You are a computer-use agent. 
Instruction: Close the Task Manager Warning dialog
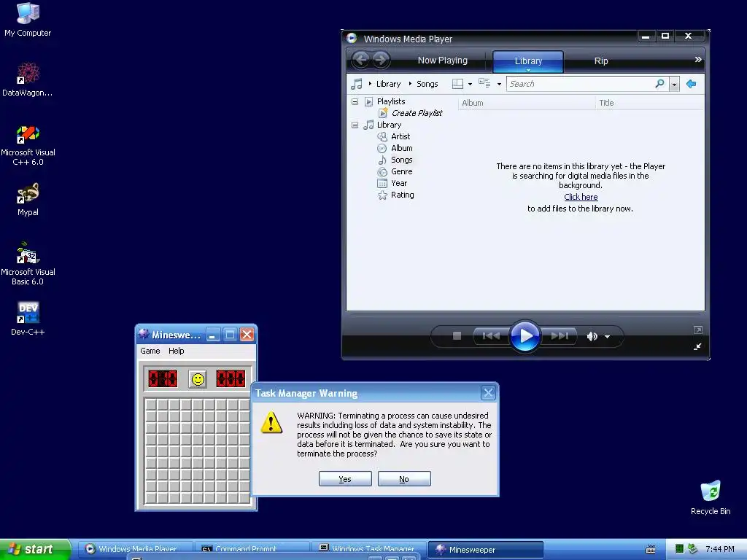click(488, 393)
